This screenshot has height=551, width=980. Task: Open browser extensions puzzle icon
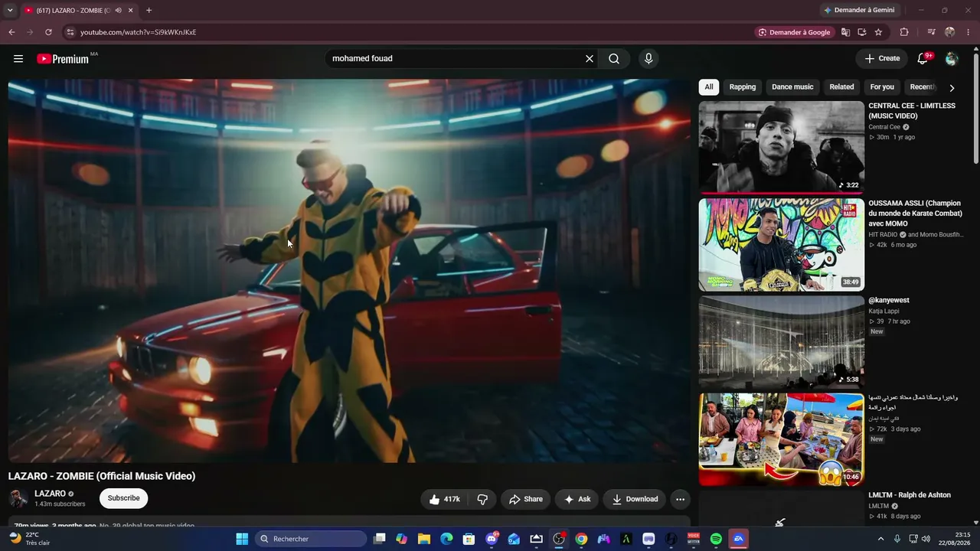click(904, 32)
